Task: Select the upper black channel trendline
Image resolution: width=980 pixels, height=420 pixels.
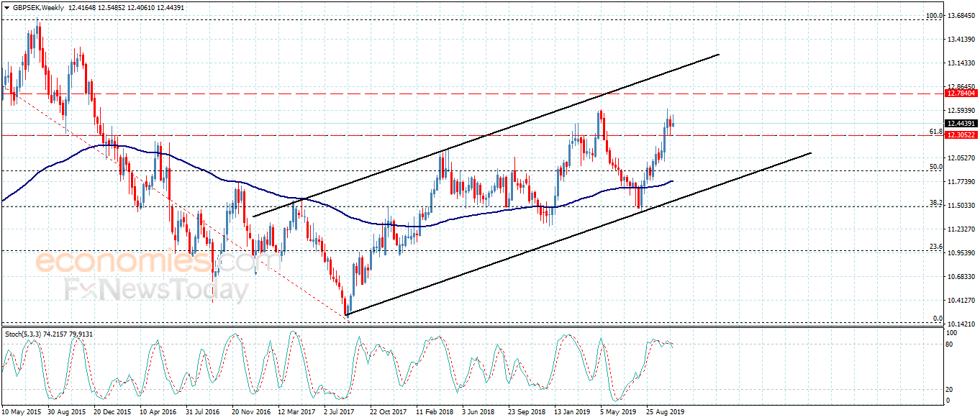Action: tap(486, 136)
